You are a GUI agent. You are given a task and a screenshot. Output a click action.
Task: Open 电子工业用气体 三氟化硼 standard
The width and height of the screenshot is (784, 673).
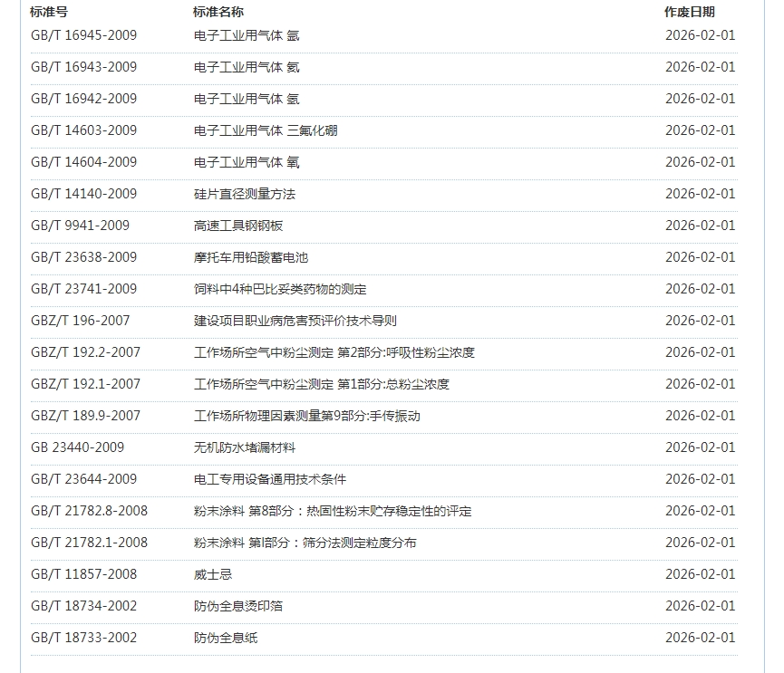coord(266,130)
